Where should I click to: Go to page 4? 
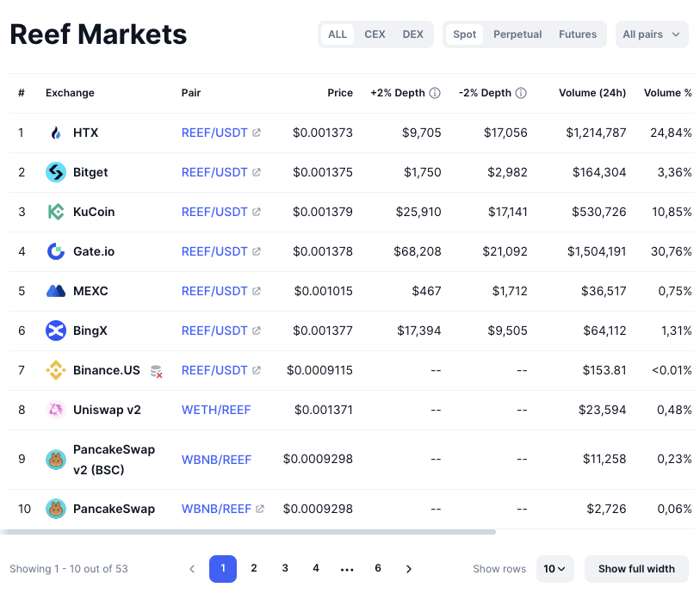click(316, 568)
